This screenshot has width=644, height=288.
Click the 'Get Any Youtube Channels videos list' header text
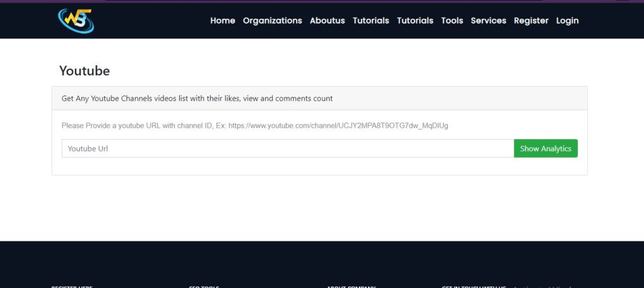(x=197, y=99)
